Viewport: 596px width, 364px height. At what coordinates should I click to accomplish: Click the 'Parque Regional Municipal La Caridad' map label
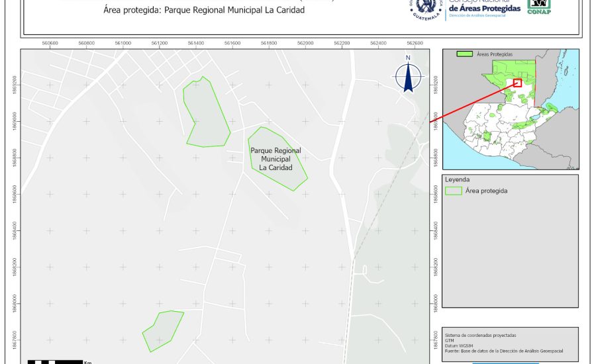[x=275, y=159]
